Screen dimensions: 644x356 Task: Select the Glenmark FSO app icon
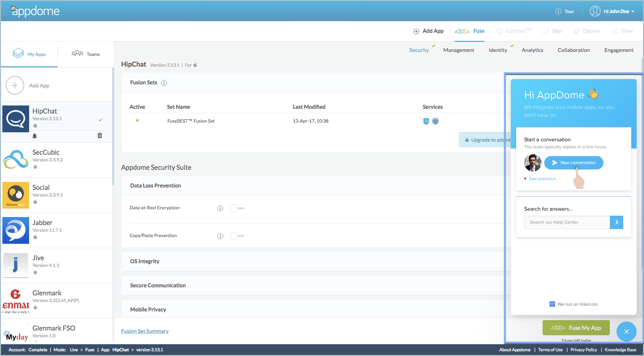coord(16,333)
